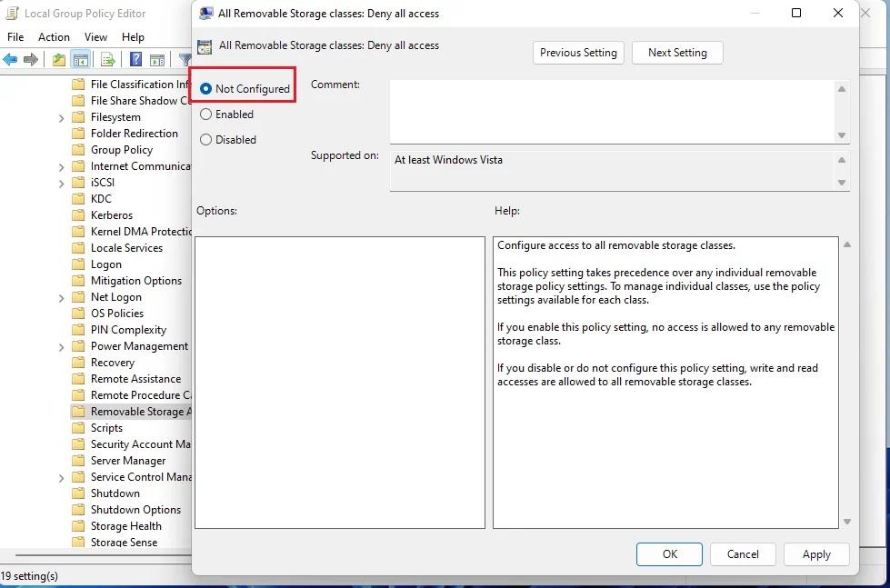Open the View menu

click(96, 37)
